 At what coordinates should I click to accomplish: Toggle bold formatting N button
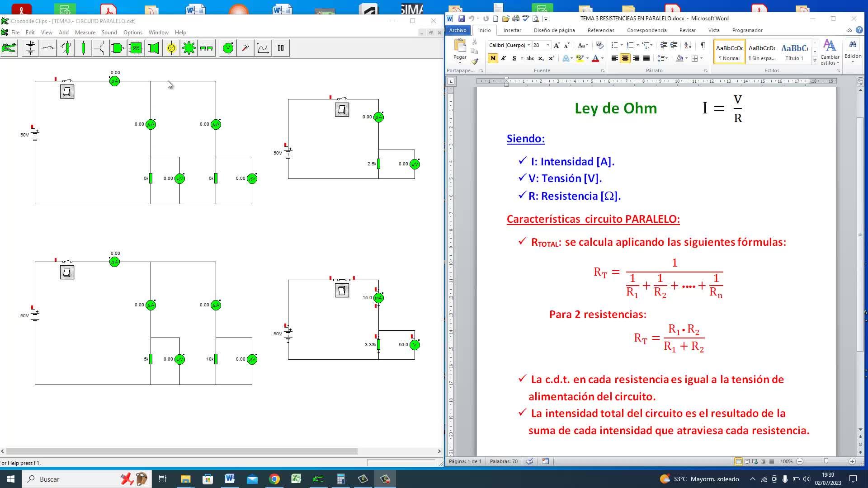tap(493, 58)
